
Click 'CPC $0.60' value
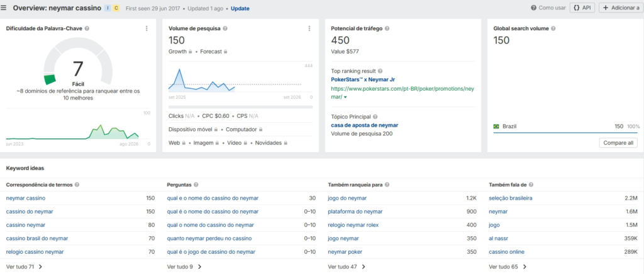click(x=216, y=116)
